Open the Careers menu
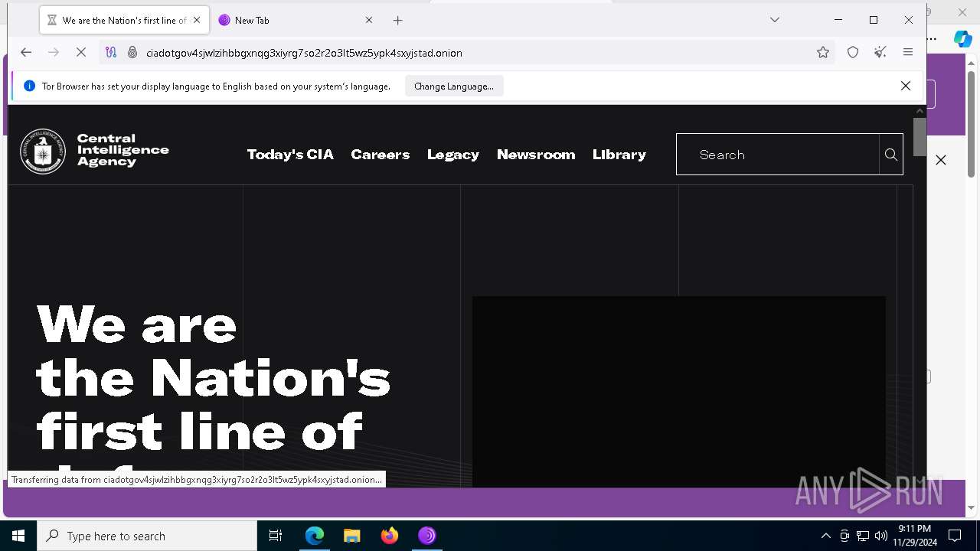The height and width of the screenshot is (551, 980). click(381, 155)
